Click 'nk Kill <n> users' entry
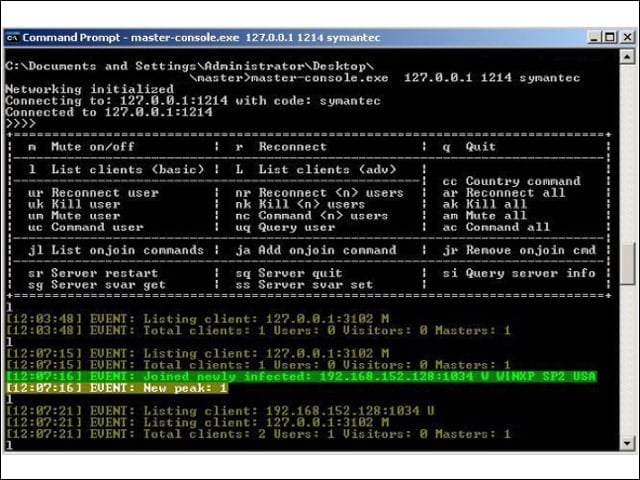This screenshot has height=480, width=640. coord(300,204)
